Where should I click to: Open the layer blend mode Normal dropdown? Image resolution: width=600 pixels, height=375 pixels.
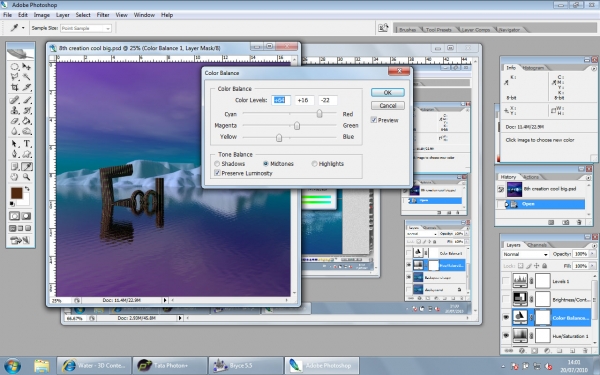click(525, 254)
